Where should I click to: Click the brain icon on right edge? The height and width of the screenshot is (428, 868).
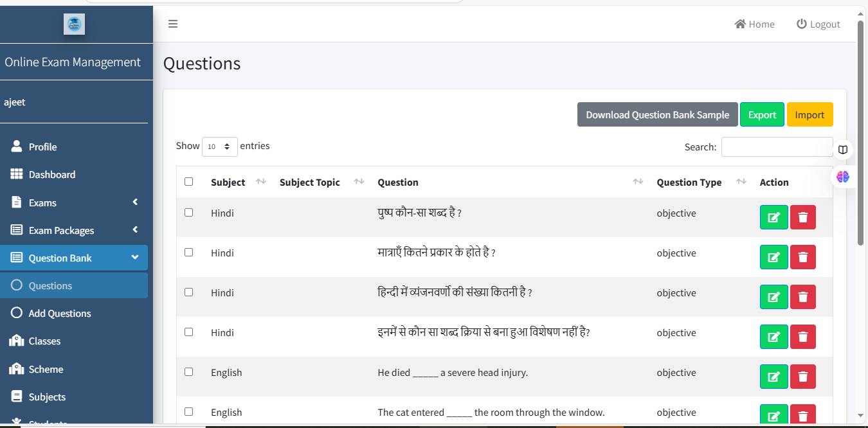(x=843, y=177)
